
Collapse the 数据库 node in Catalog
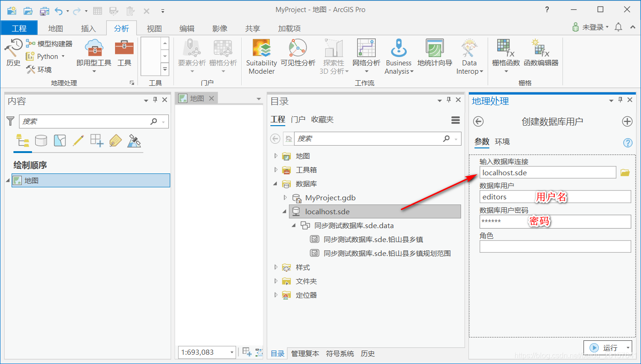pos(276,184)
